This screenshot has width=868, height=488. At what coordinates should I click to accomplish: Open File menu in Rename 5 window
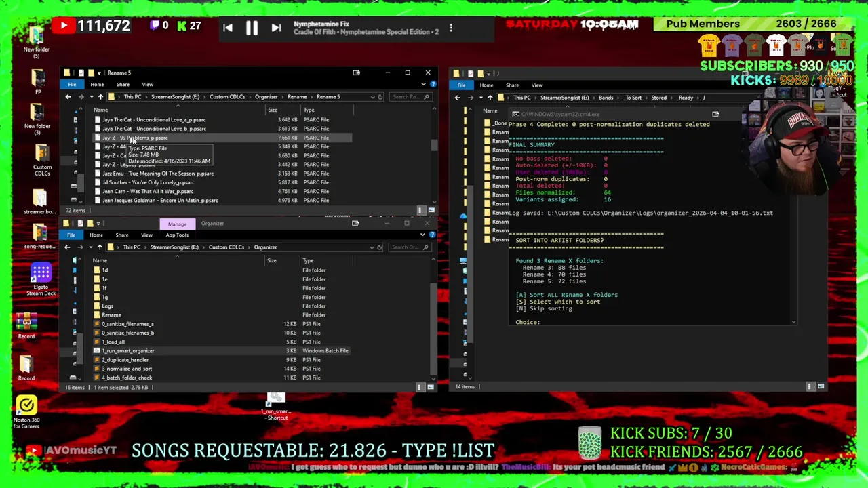click(x=72, y=85)
